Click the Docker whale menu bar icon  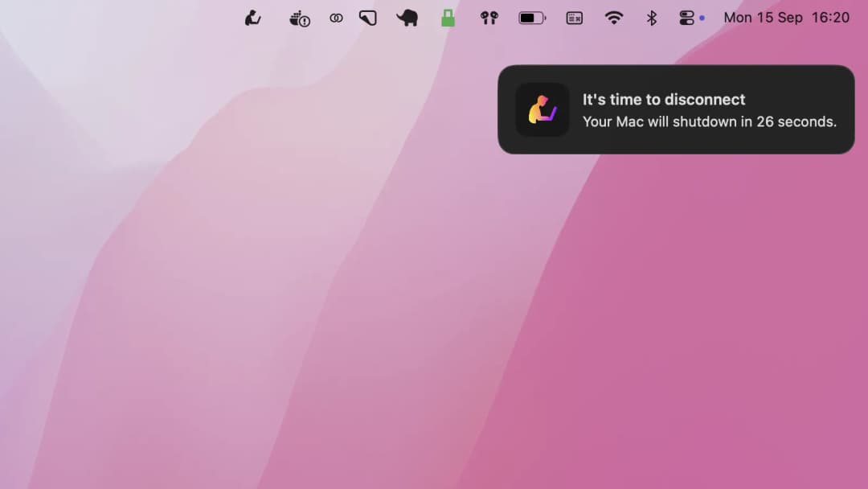299,18
